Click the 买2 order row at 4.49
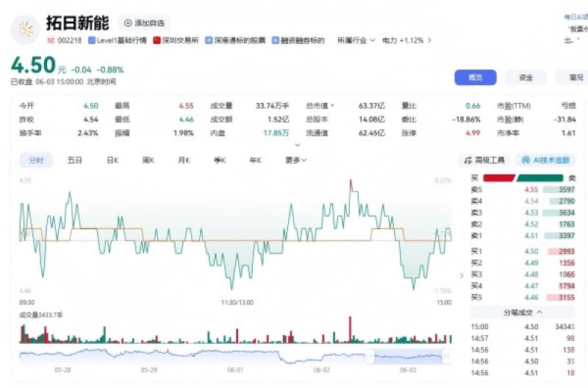The height and width of the screenshot is (388, 588). (x=523, y=263)
